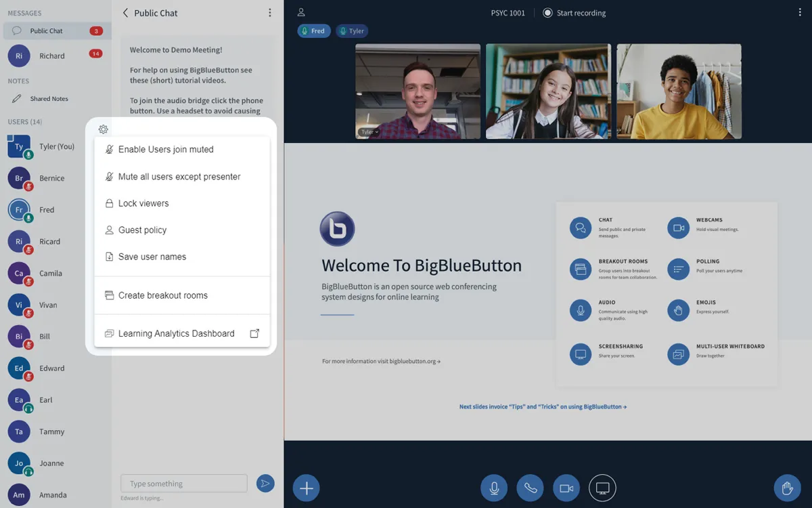The image size is (812, 508).
Task: Click Multi-user Whiteboard icon on slide
Action: (x=678, y=354)
